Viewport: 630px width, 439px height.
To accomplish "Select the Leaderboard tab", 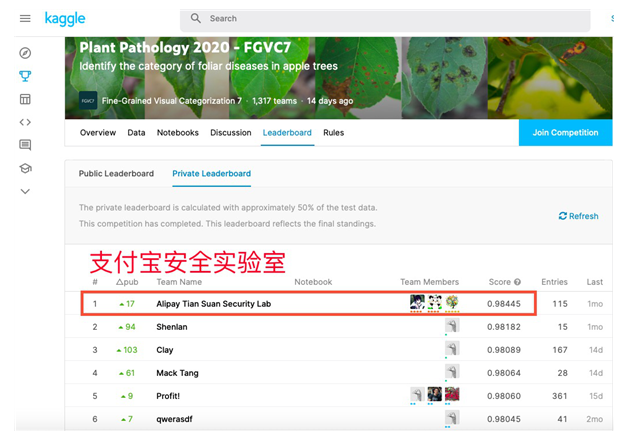I will click(x=287, y=133).
